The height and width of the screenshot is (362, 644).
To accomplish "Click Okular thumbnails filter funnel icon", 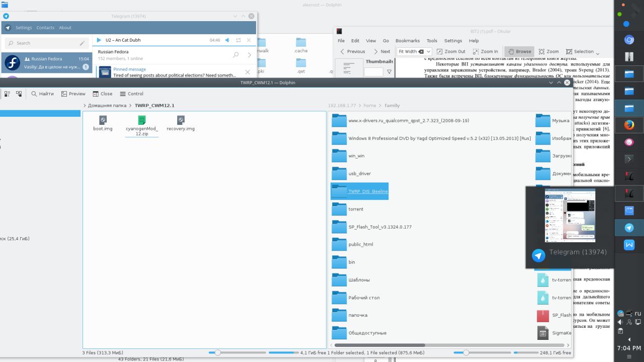I will (389, 72).
